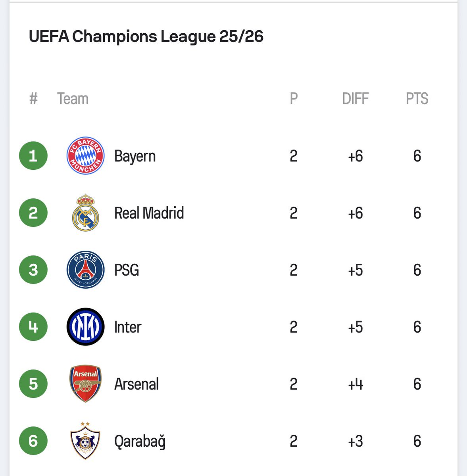Screen dimensions: 467x476
Task: Click the Inter Milan club crest
Action: pos(85,327)
